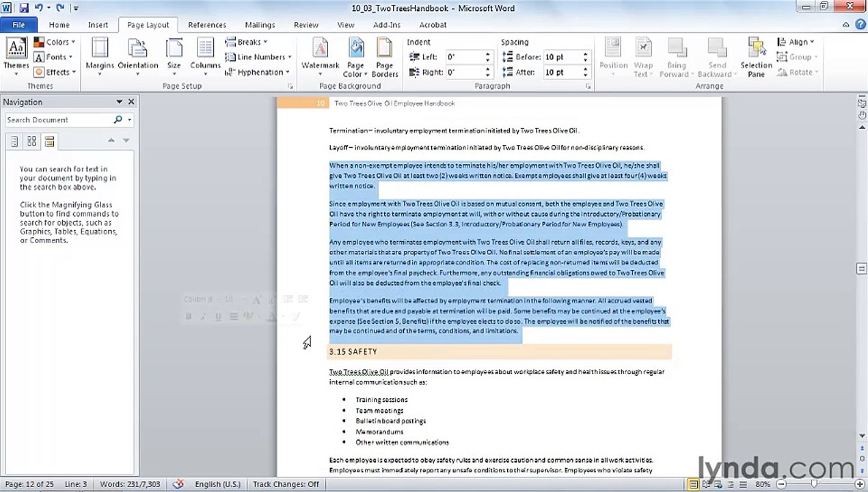Open the Undo history dropdown arrow
Image resolution: width=868 pixels, height=492 pixels.
pos(48,8)
